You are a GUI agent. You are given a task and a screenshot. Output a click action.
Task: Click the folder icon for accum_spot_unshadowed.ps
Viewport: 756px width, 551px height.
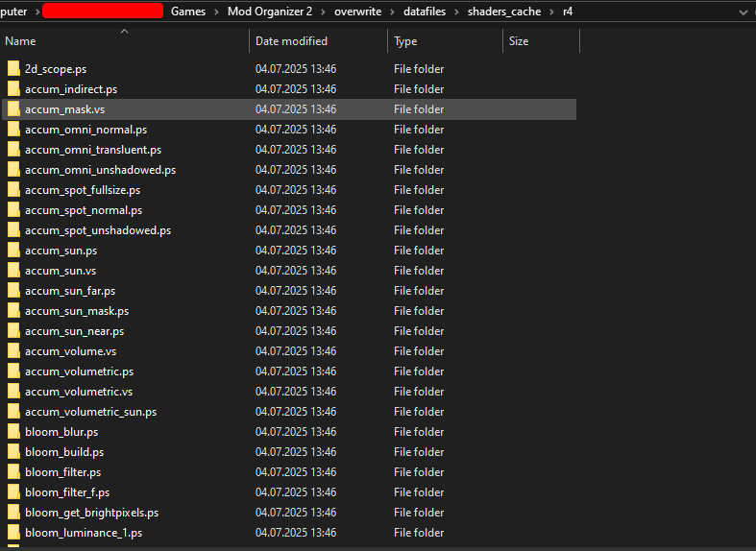(x=13, y=230)
